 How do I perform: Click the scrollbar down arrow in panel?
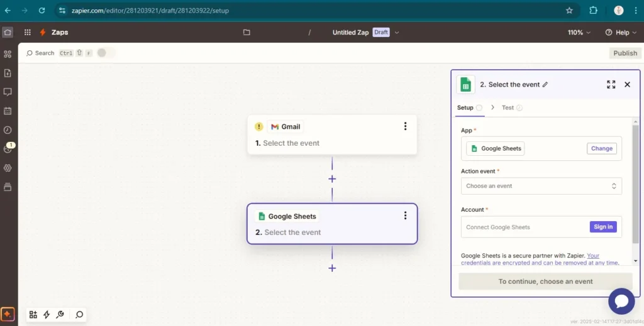[635, 261]
